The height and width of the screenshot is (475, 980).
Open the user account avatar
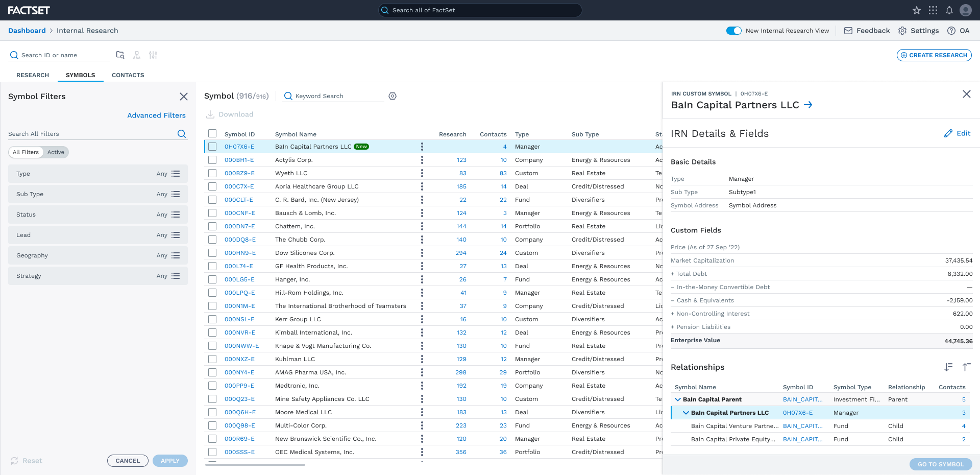[966, 10]
